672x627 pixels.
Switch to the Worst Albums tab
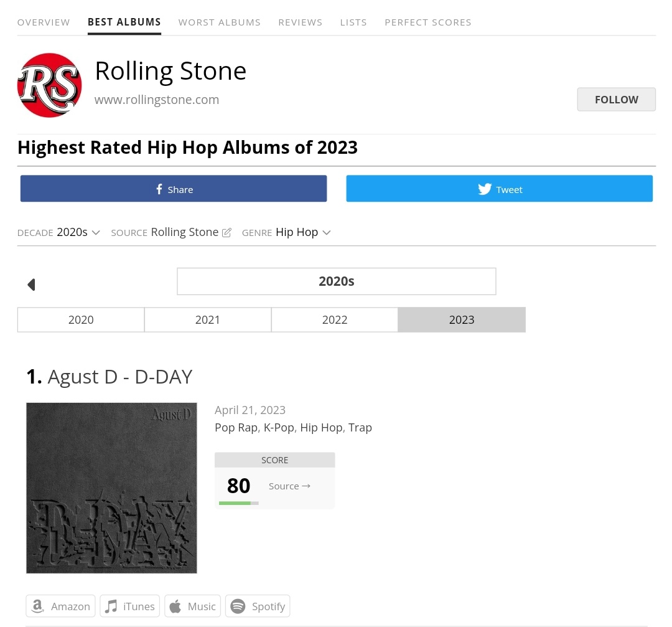(x=220, y=22)
